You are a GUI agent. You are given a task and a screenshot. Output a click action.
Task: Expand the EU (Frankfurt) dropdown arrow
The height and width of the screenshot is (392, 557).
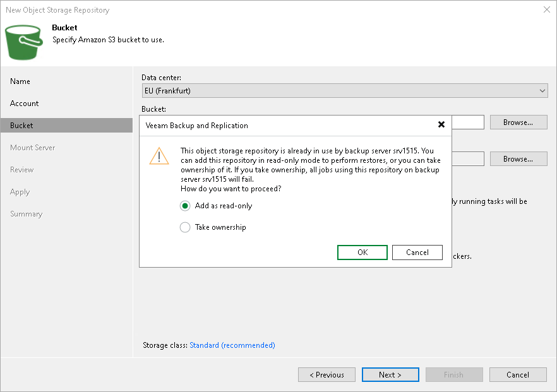tap(542, 91)
